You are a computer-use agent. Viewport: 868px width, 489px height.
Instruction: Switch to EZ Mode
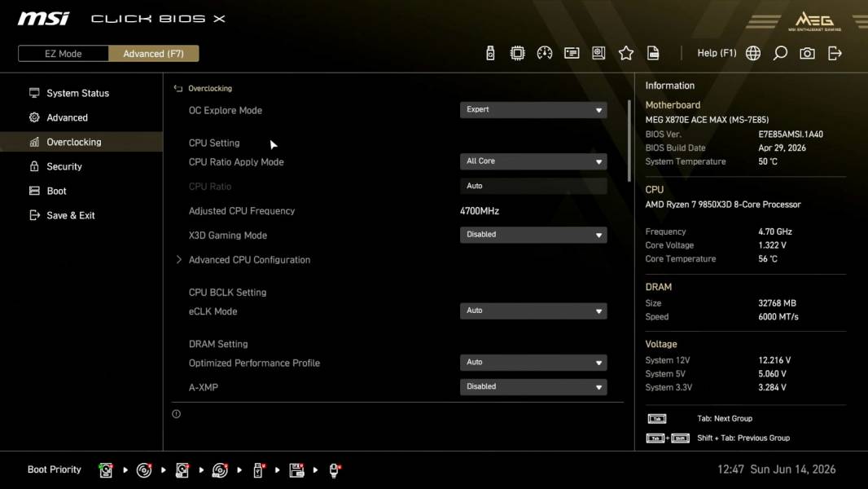(x=64, y=54)
